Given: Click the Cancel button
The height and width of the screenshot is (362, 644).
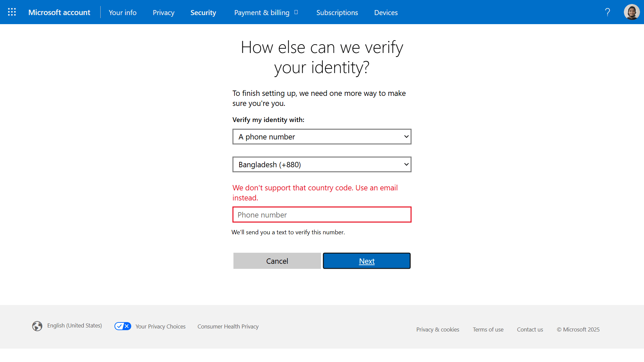Looking at the screenshot, I should click(x=277, y=261).
